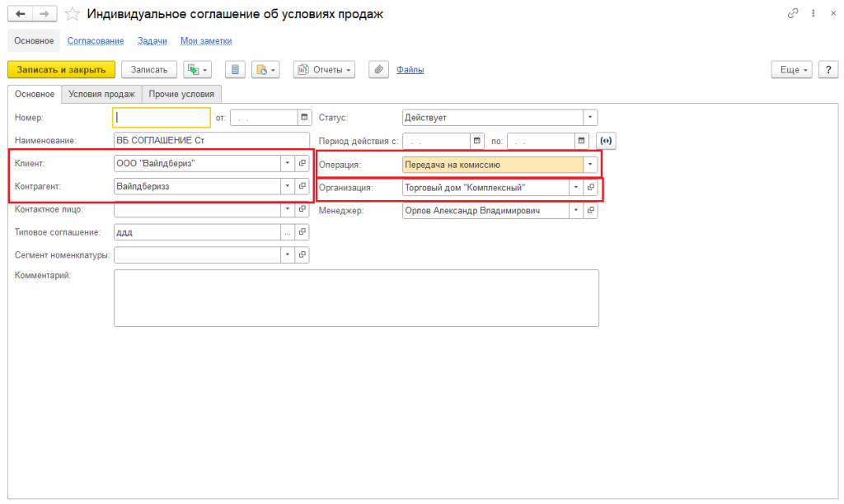Open the Сегмент номенклатуры record with the open icon
The image size is (844, 504).
(x=302, y=255)
